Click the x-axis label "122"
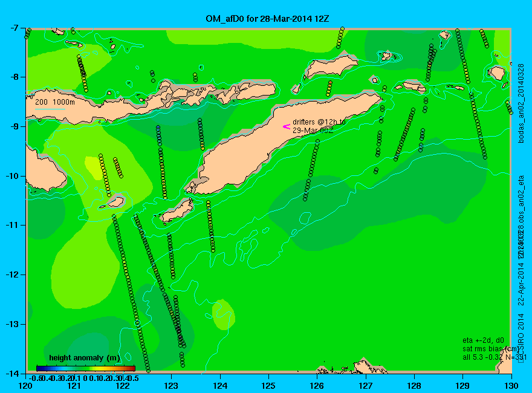Viewport: 532px width, 393px height. point(123,386)
